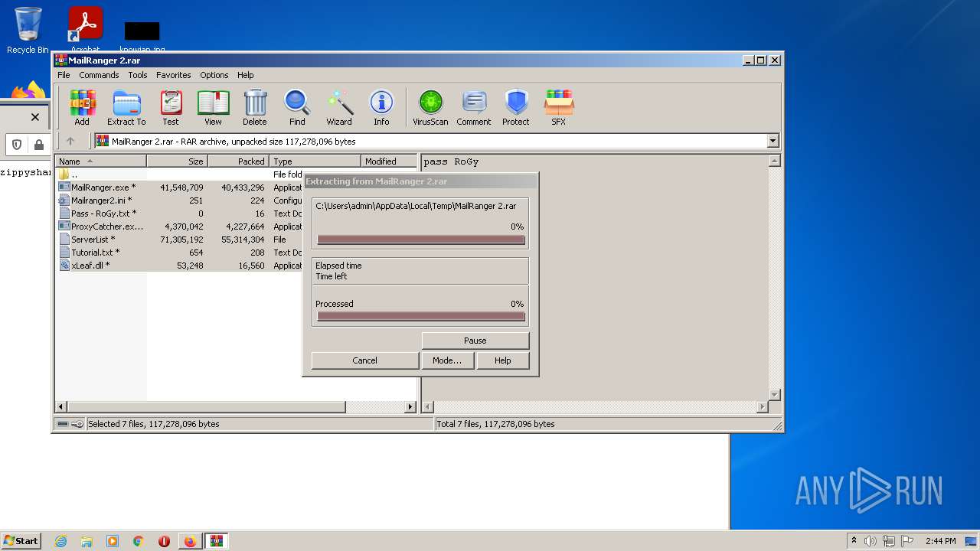980x551 pixels.
Task: Sort by Size column header
Action: click(x=178, y=161)
